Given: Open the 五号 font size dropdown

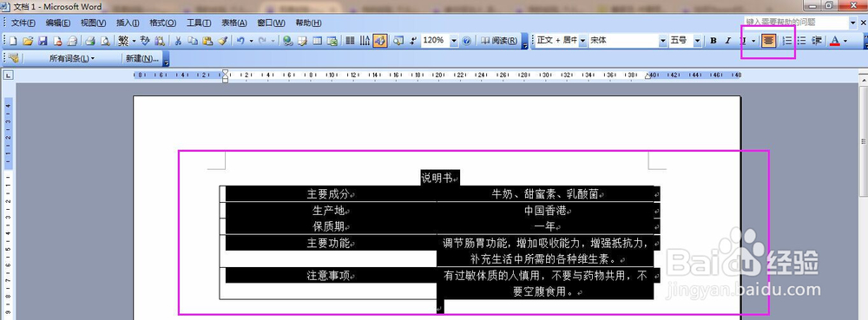Looking at the screenshot, I should [x=697, y=41].
